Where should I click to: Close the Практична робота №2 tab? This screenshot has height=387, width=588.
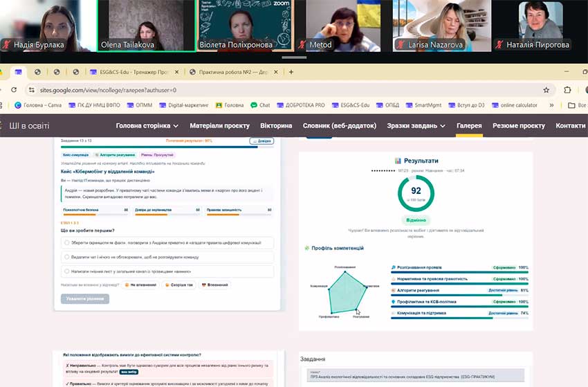276,72
